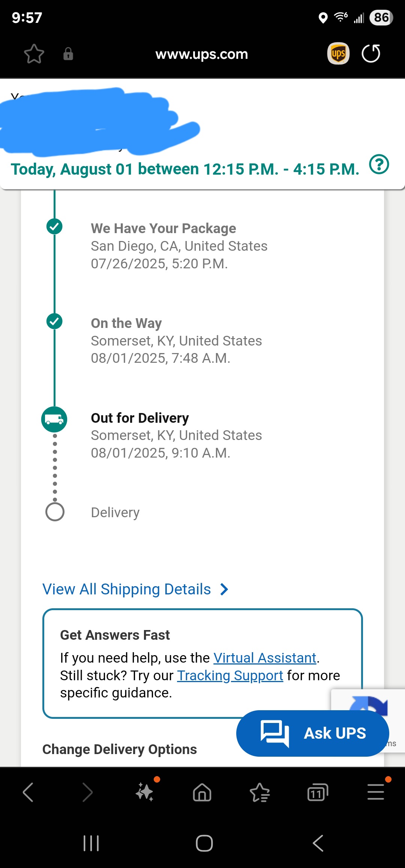405x868 pixels.
Task: Open bookmarks list star icon
Action: point(260,792)
